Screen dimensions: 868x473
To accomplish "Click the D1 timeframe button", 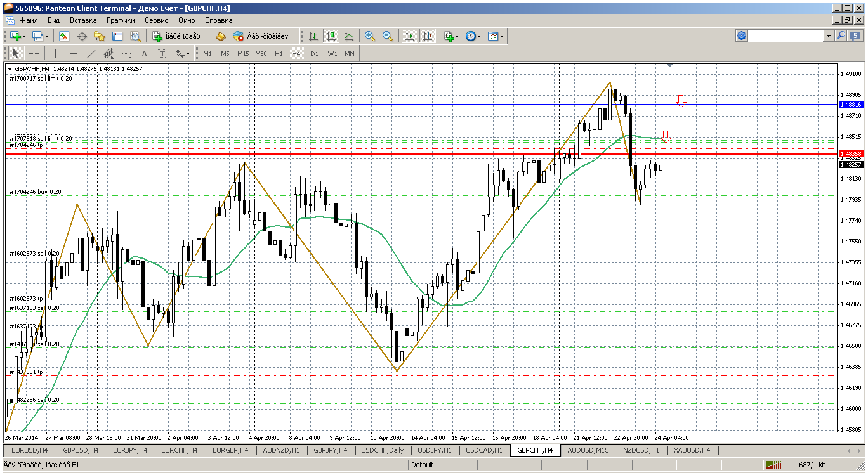I will click(314, 54).
